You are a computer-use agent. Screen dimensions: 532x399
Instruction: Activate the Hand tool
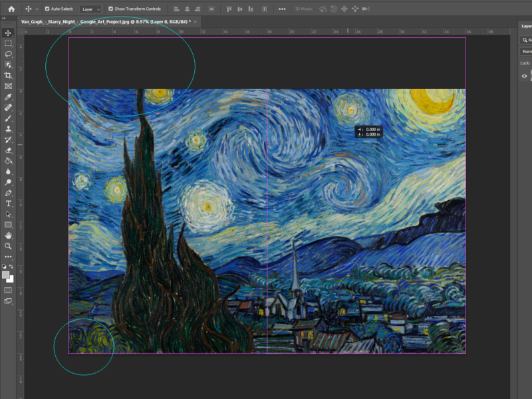tap(9, 235)
